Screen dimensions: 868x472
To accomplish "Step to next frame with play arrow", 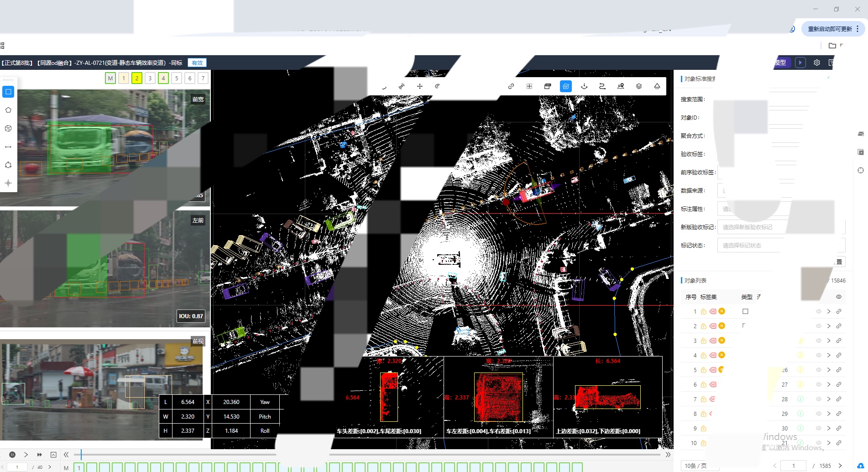I will click(26, 455).
